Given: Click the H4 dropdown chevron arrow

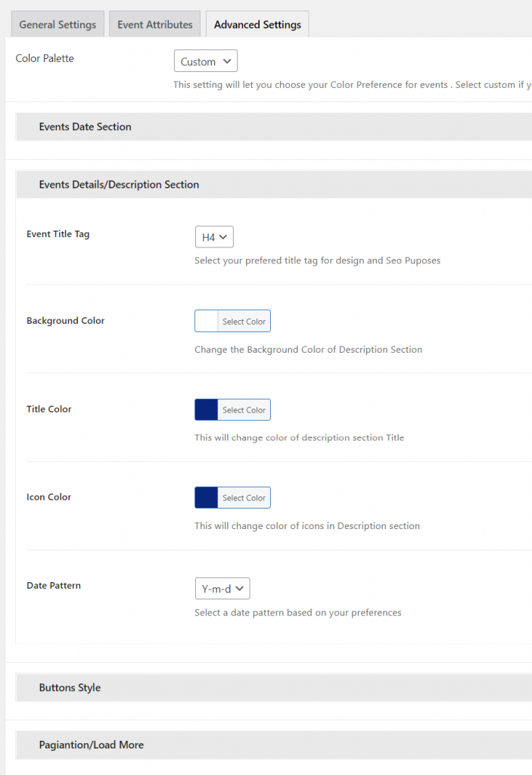Looking at the screenshot, I should click(224, 238).
